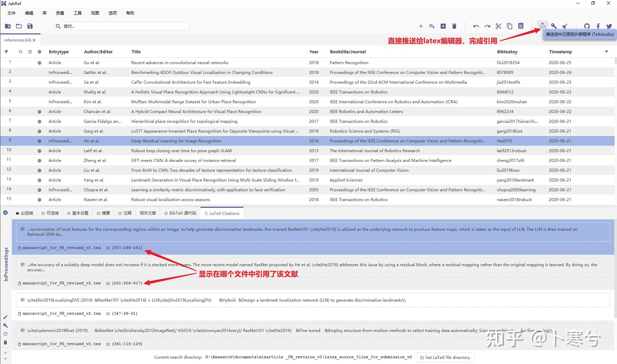Select the LaTeX Citations tab

[x=222, y=213]
